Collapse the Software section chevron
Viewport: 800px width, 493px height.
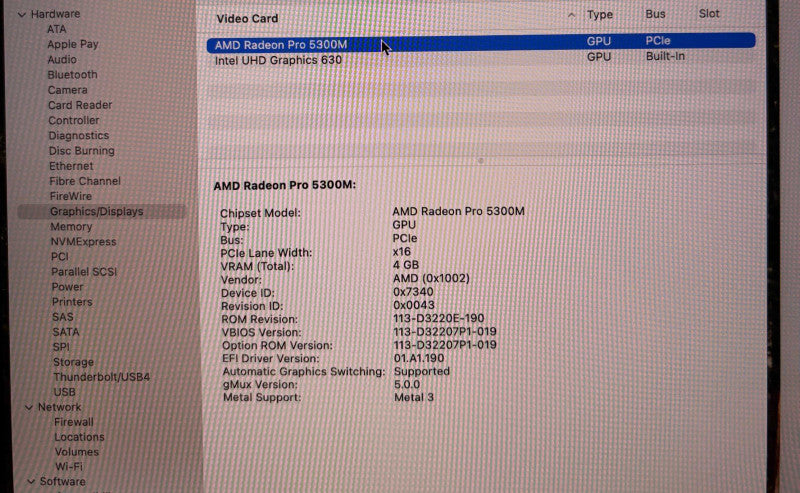click(x=31, y=481)
